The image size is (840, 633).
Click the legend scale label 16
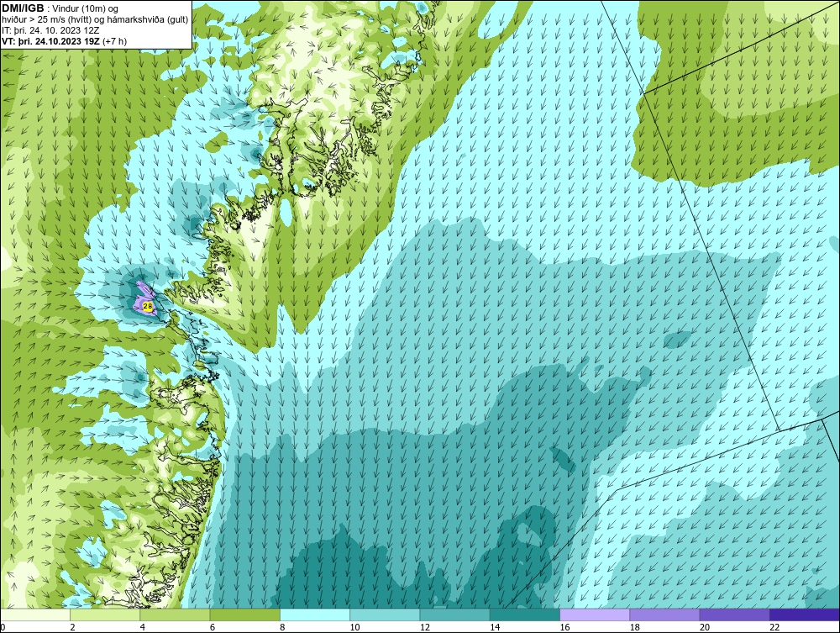click(x=564, y=628)
